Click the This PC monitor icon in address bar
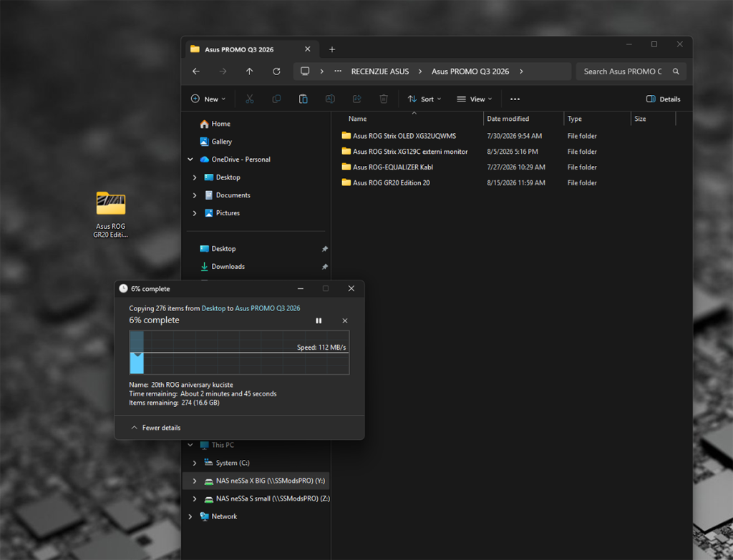 pos(305,71)
